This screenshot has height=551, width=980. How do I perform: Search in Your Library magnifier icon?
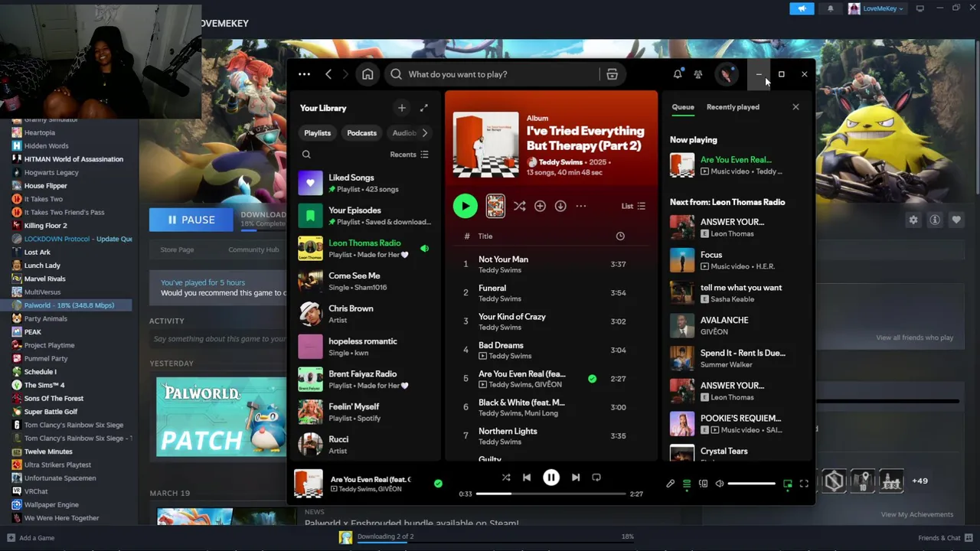point(306,155)
